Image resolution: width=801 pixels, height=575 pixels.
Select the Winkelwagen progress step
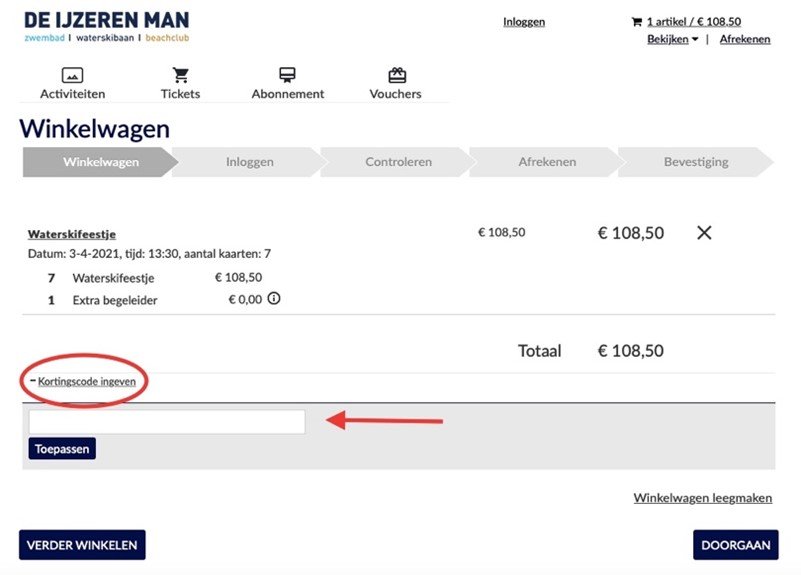pos(101,162)
